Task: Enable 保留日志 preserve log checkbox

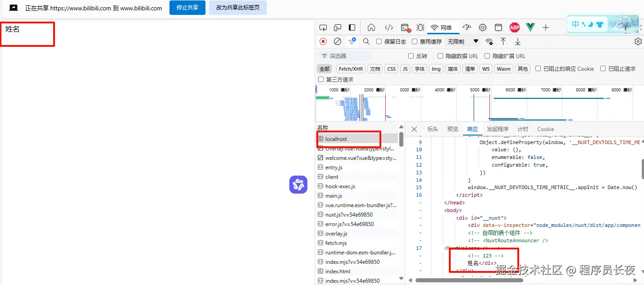Action: [379, 41]
